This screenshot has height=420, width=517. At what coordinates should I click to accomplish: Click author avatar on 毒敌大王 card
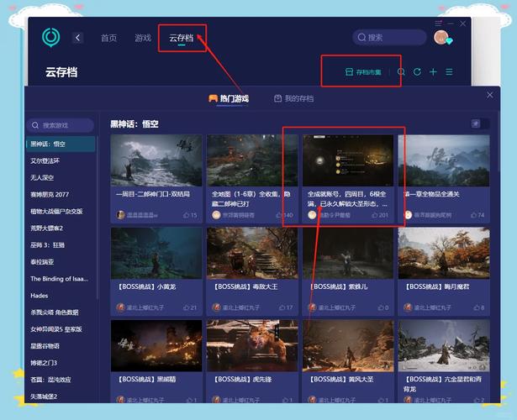tap(216, 307)
